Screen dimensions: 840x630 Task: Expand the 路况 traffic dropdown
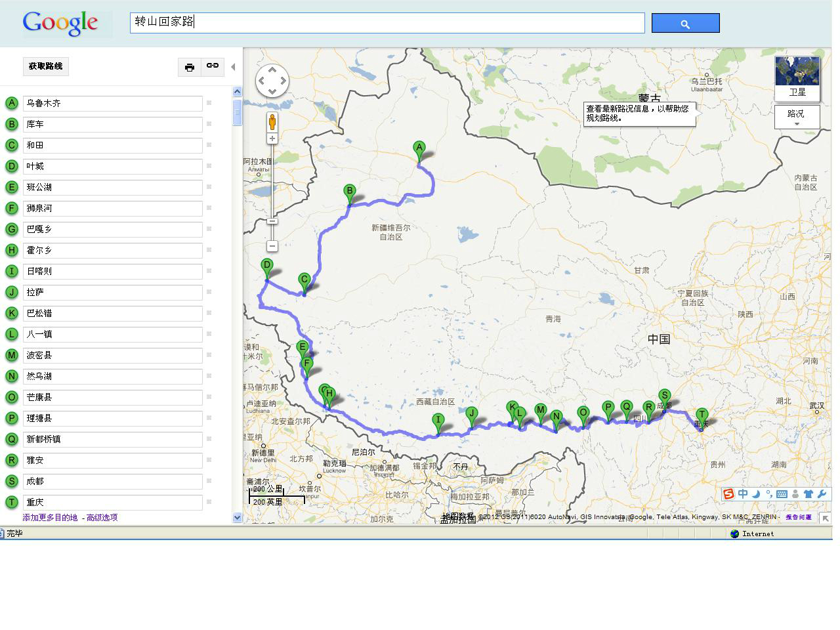tap(797, 117)
